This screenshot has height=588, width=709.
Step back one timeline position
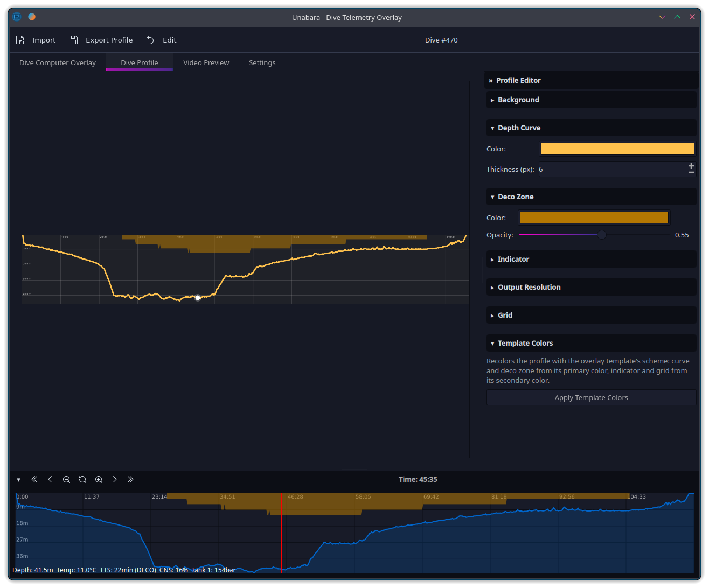[x=50, y=479]
